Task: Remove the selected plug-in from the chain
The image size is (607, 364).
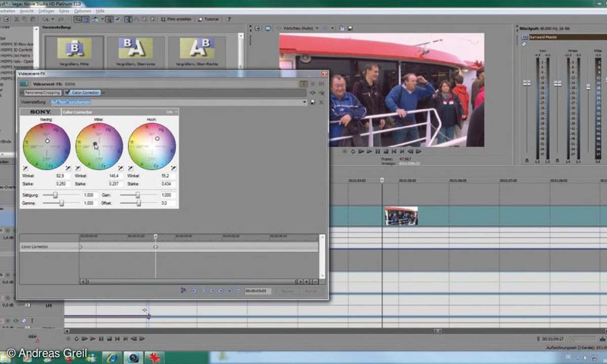Action: tap(321, 93)
